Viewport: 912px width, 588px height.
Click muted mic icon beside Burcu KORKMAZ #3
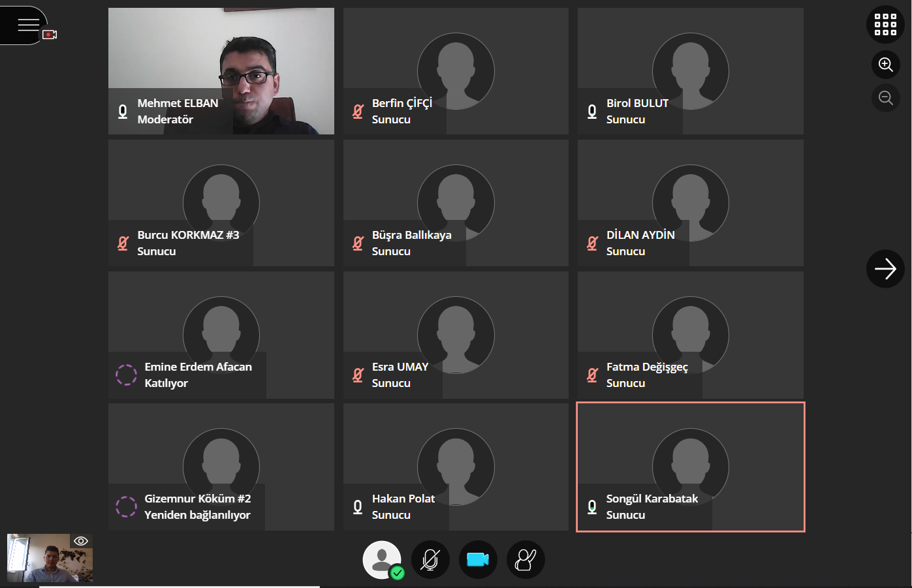(x=123, y=243)
